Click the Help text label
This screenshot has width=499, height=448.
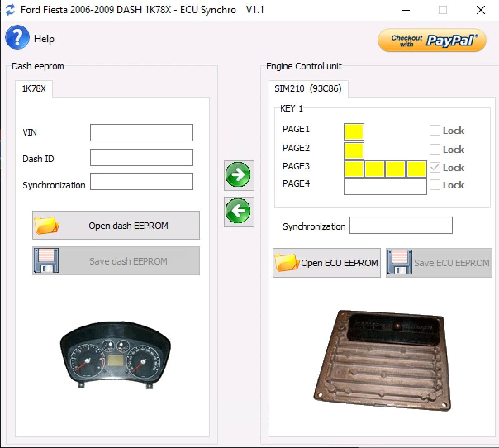pyautogui.click(x=44, y=38)
